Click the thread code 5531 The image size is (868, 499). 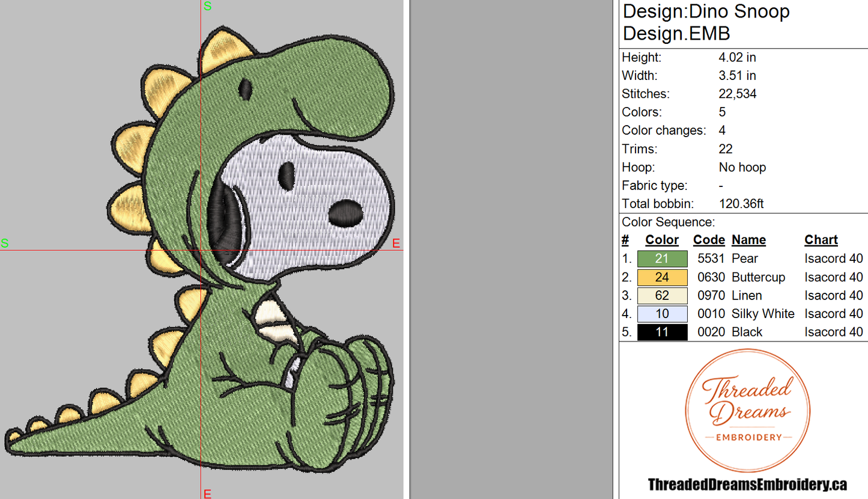(x=711, y=259)
